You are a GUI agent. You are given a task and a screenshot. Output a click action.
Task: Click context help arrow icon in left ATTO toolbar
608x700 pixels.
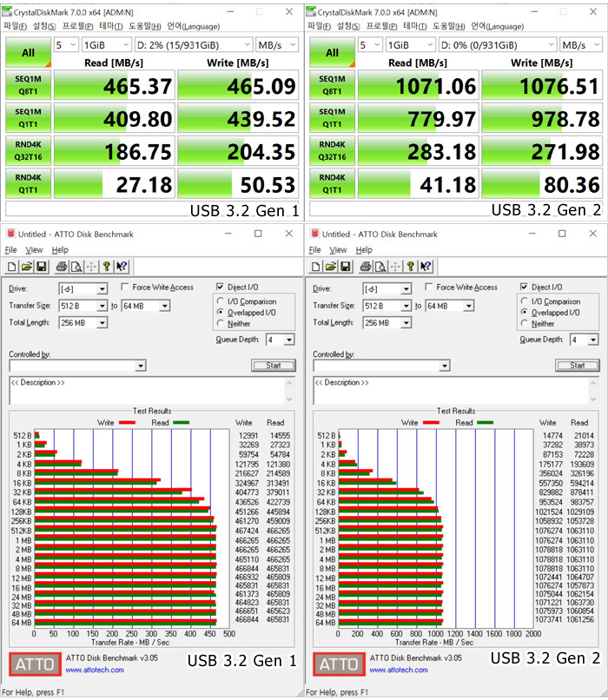122,267
